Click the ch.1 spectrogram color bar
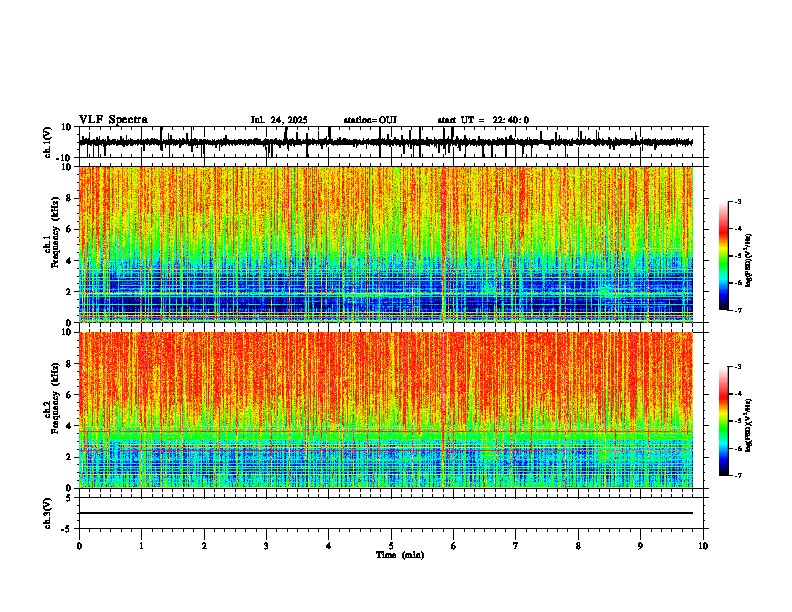The image size is (792, 612). tap(724, 256)
